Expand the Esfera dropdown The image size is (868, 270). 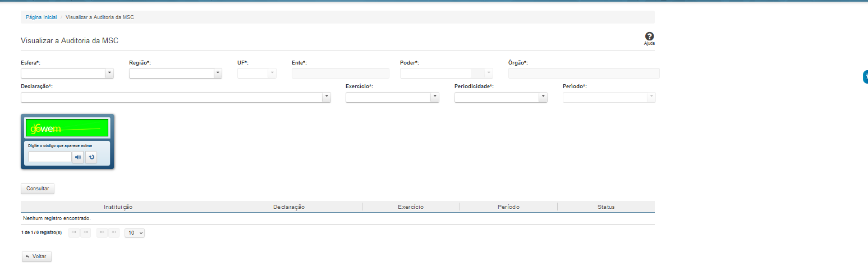pos(109,73)
